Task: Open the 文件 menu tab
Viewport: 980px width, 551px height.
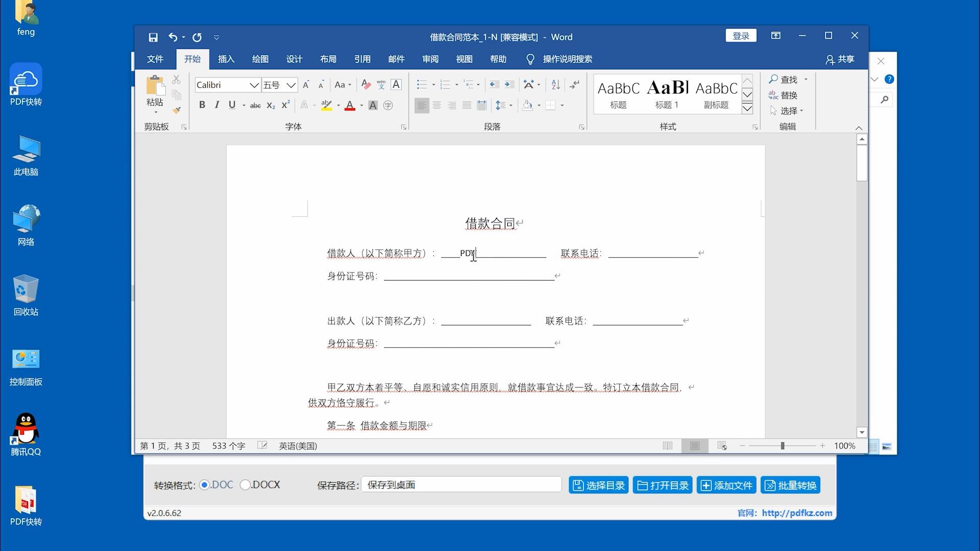Action: [155, 59]
